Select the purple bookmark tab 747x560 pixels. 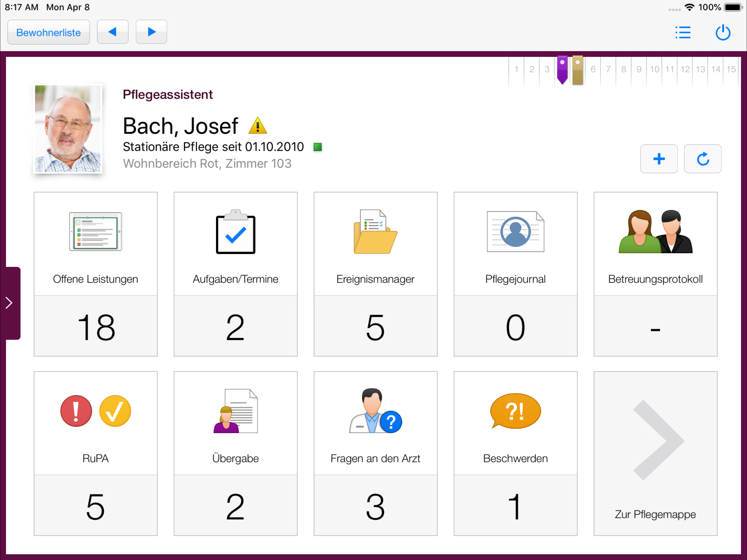(562, 69)
